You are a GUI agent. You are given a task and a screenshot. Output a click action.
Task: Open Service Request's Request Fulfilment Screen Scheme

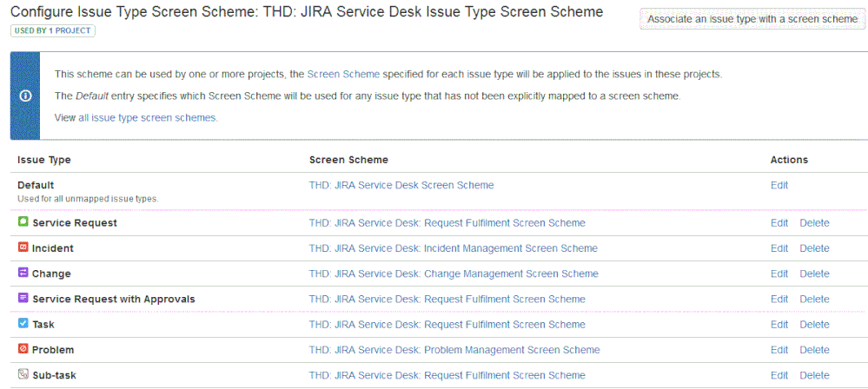click(x=447, y=223)
